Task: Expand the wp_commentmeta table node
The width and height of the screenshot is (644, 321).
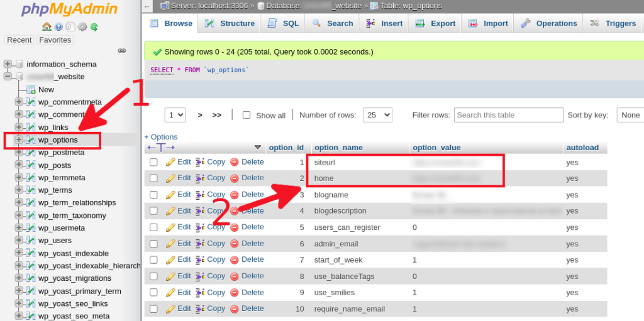Action: pyautogui.click(x=18, y=102)
